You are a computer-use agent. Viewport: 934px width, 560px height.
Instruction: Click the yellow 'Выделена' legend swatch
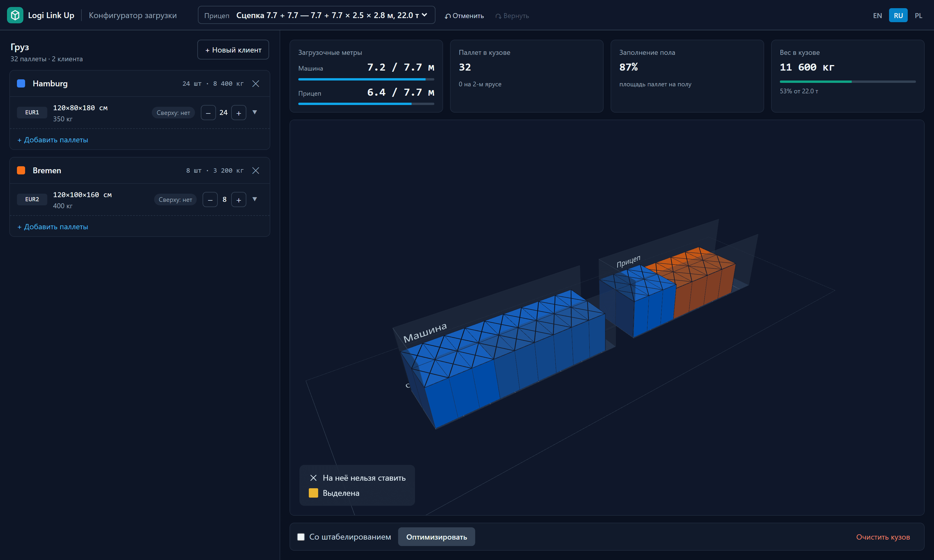(x=313, y=493)
